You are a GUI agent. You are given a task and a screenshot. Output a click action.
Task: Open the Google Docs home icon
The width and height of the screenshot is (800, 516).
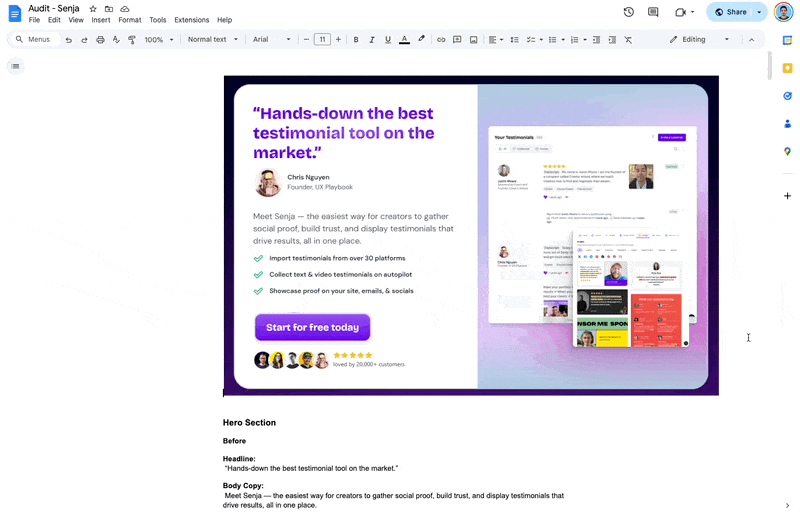pyautogui.click(x=15, y=14)
